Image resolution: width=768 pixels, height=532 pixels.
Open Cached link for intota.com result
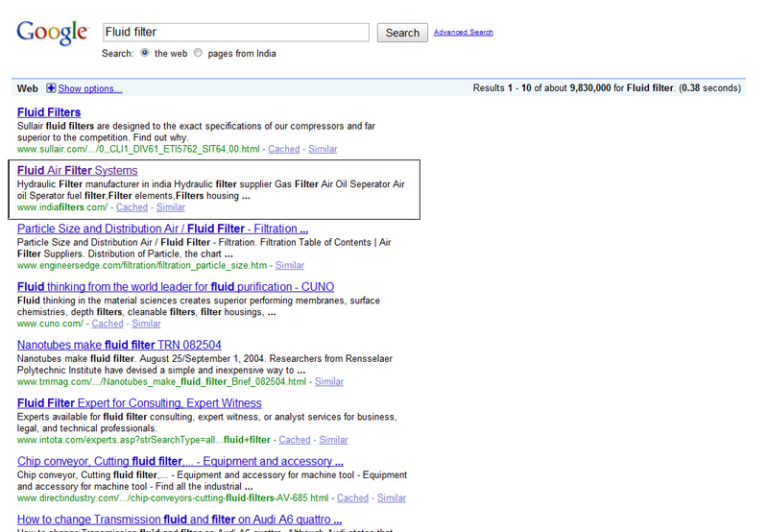pos(295,440)
